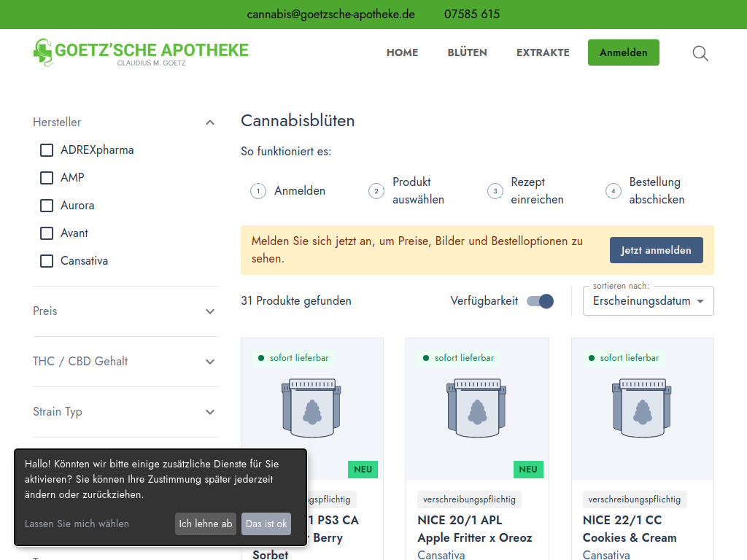
Task: Click the step 3 Rezept einreichen circle icon
Action: click(495, 191)
